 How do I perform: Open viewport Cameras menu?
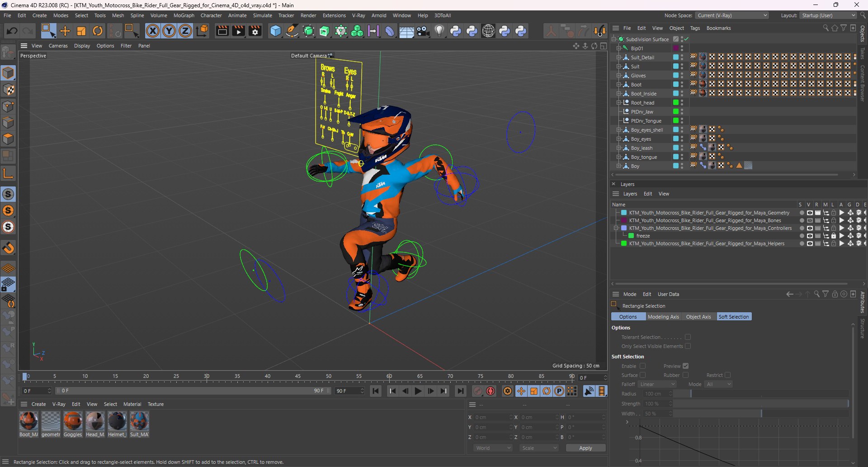pyautogui.click(x=58, y=46)
